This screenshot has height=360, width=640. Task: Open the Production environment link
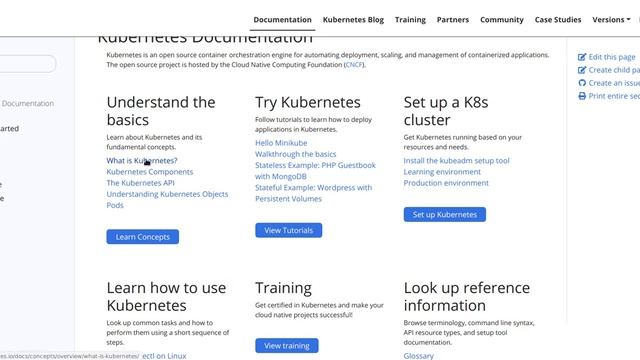pyautogui.click(x=446, y=183)
